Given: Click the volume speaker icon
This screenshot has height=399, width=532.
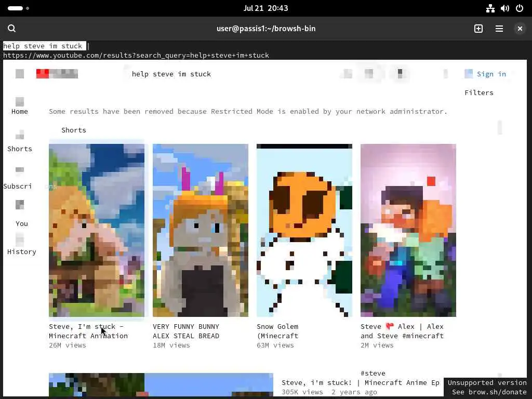Looking at the screenshot, I should [505, 8].
